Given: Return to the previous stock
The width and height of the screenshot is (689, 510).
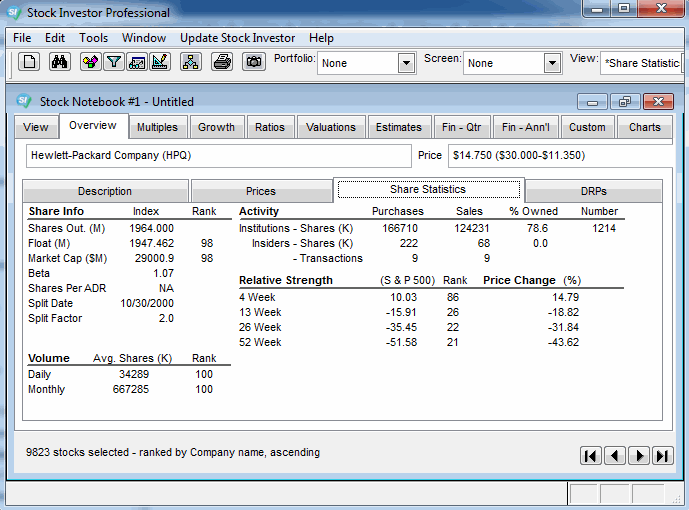Looking at the screenshot, I should [x=614, y=455].
